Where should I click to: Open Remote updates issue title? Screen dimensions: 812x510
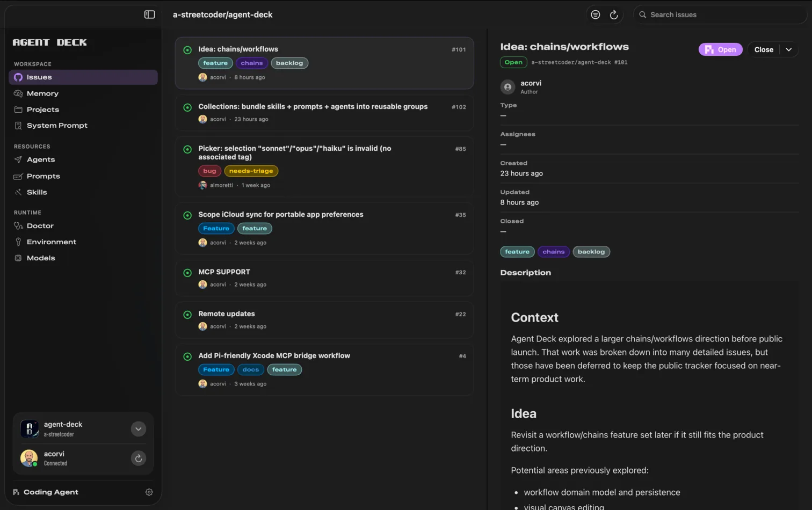[x=227, y=314]
